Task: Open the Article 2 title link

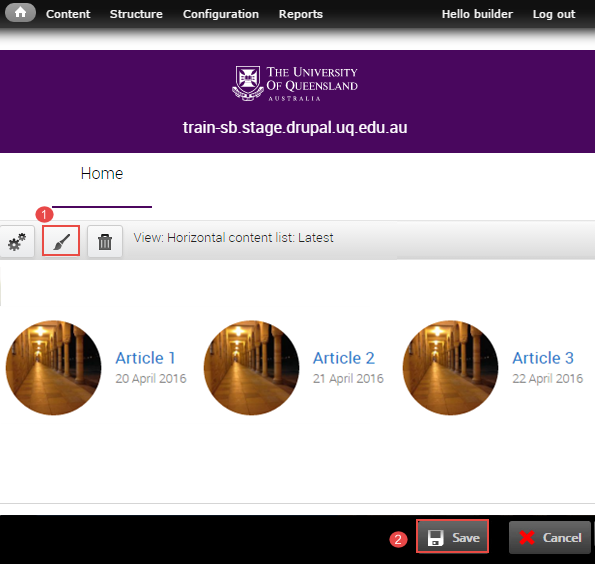Action: pos(344,358)
